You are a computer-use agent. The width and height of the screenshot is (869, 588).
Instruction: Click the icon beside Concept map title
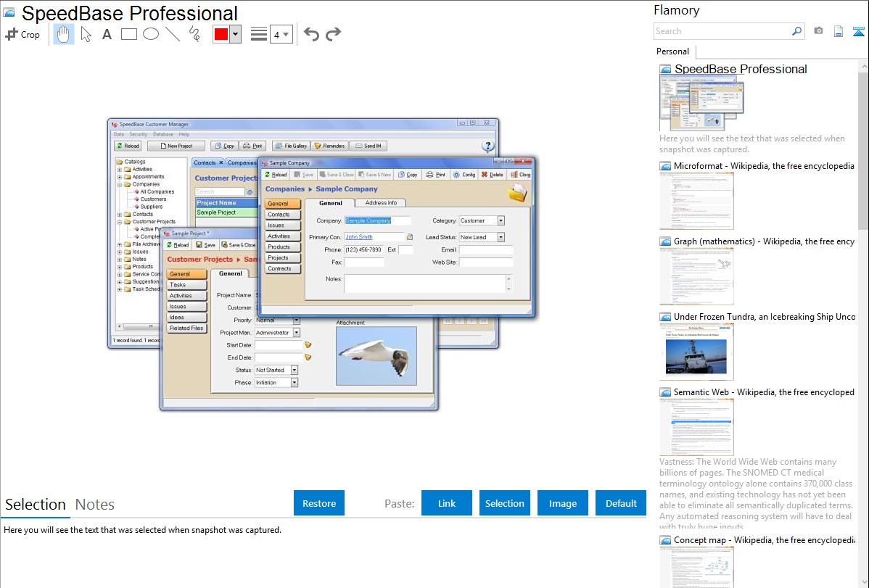665,540
